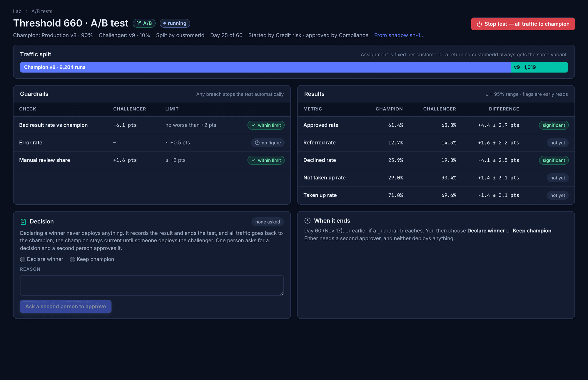Select the Keep champion radio option
The width and height of the screenshot is (588, 380).
[72, 260]
